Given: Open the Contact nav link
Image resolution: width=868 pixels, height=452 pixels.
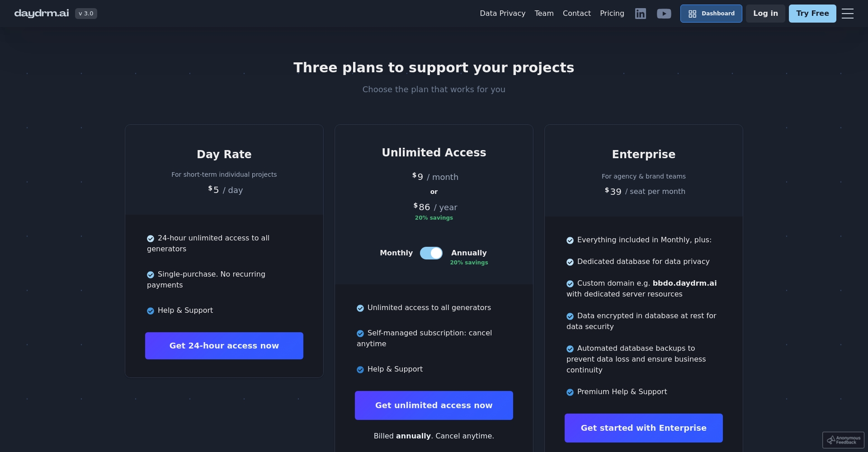Looking at the screenshot, I should click(x=576, y=14).
